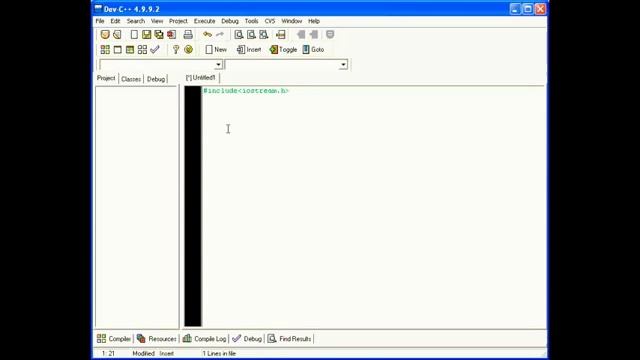Open the Debug menu
Screen dimensions: 640x360
tap(230, 21)
